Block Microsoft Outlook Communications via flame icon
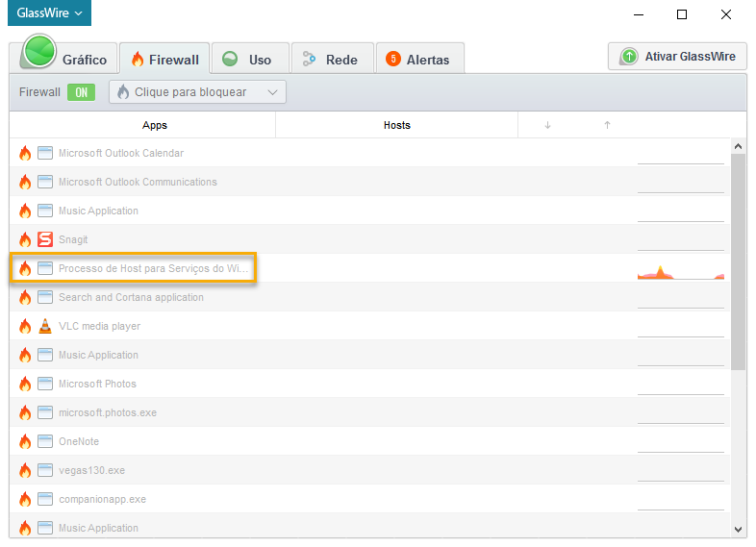This screenshot has height=547, width=756. pyautogui.click(x=25, y=182)
